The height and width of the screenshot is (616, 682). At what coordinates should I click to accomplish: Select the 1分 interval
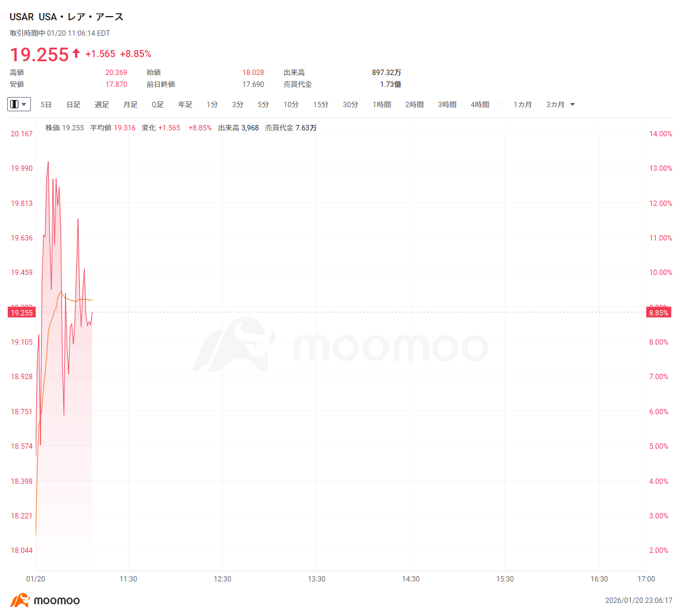point(212,105)
